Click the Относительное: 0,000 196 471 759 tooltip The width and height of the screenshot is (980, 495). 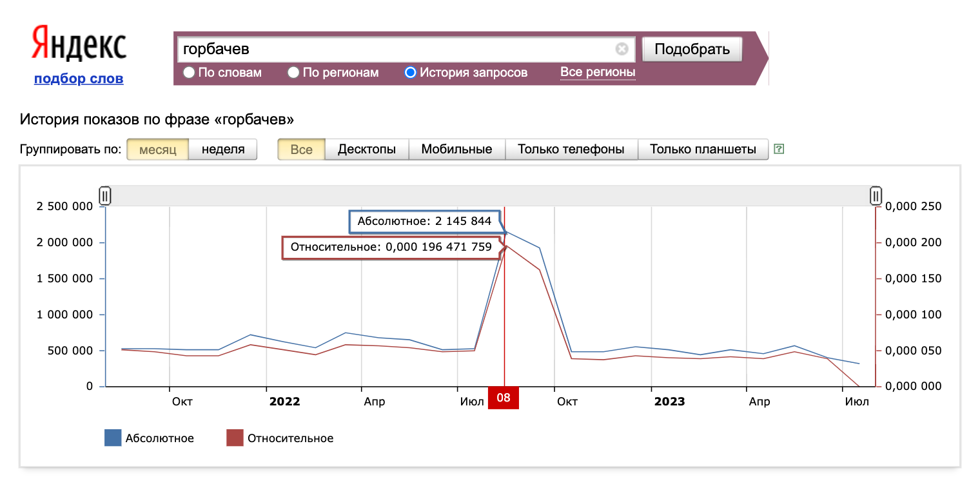pos(391,247)
